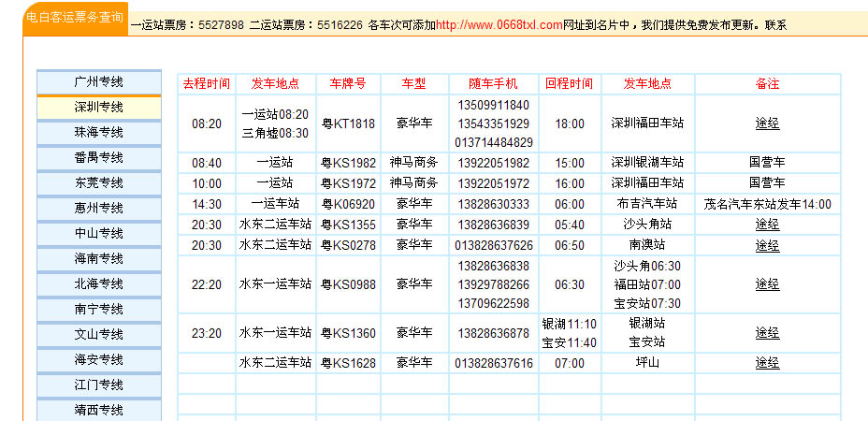Select 海安专线 in the left menu
This screenshot has height=421, width=868.
click(99, 360)
